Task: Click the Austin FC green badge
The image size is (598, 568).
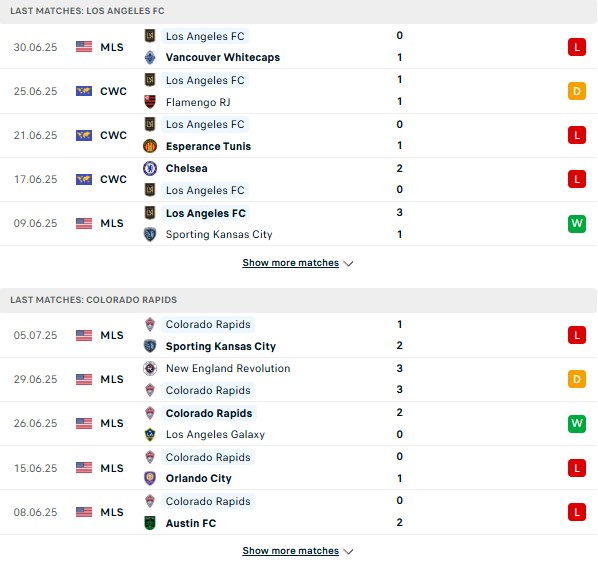Action: point(150,523)
